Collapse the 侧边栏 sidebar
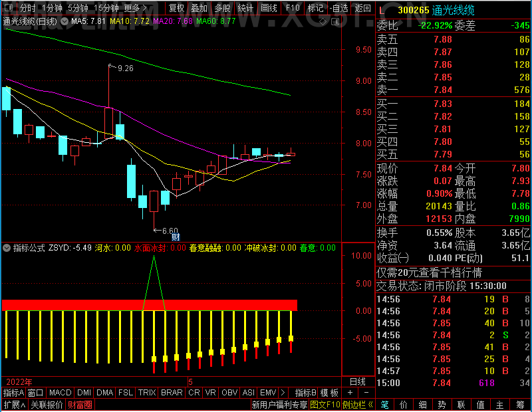Screen dimensions: 532x412 pos(358,405)
